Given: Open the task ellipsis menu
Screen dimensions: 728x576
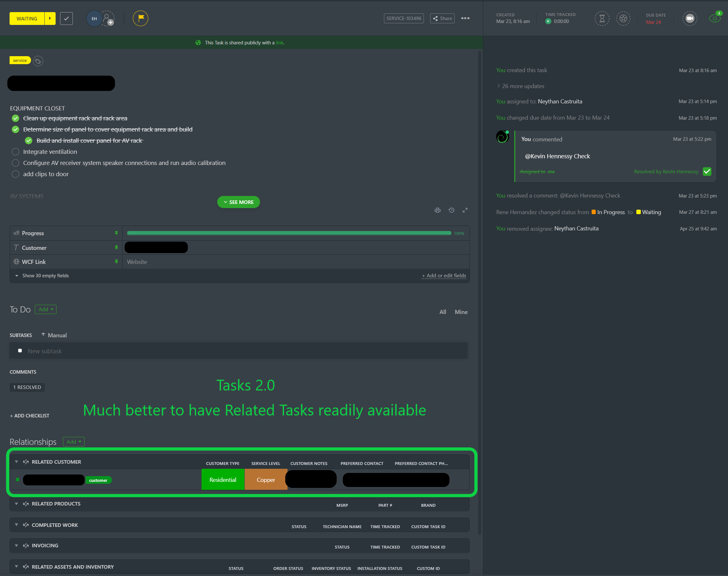Looking at the screenshot, I should tap(465, 18).
